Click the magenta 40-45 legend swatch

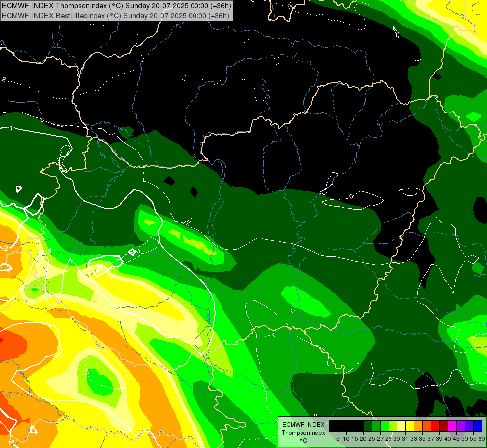pos(452,426)
